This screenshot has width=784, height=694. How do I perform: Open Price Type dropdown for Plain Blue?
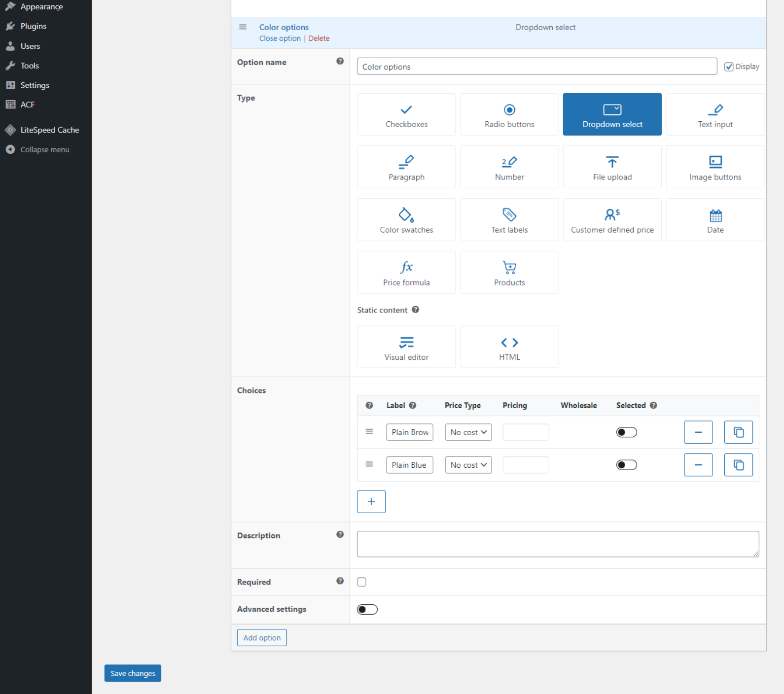[468, 465]
